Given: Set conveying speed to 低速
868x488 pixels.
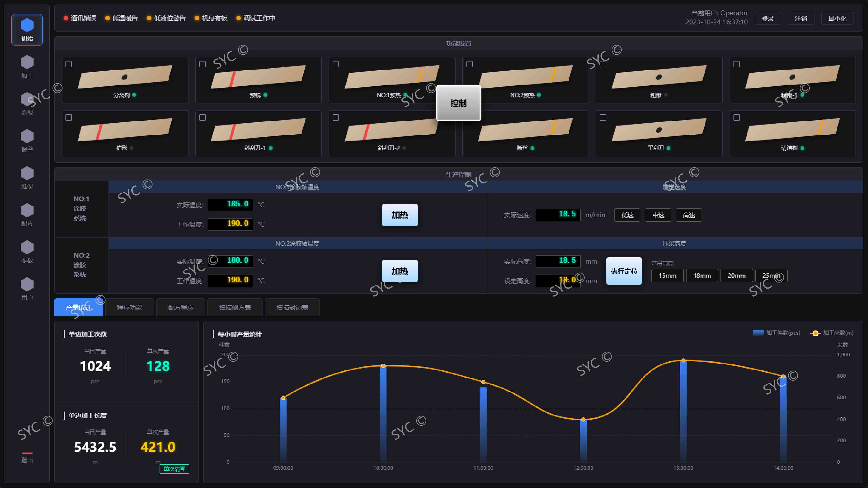Looking at the screenshot, I should pos(627,215).
